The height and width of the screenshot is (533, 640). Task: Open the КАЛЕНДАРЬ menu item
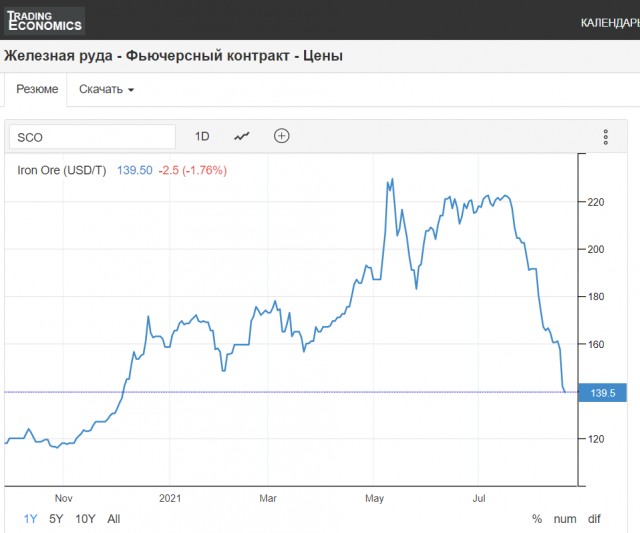pyautogui.click(x=610, y=23)
